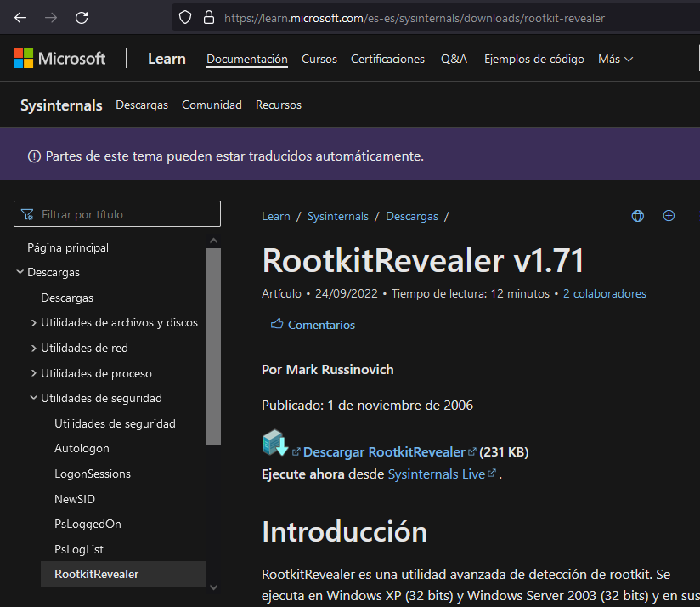This screenshot has height=607, width=700.
Task: Click the 2 colaboradores link
Action: (604, 293)
